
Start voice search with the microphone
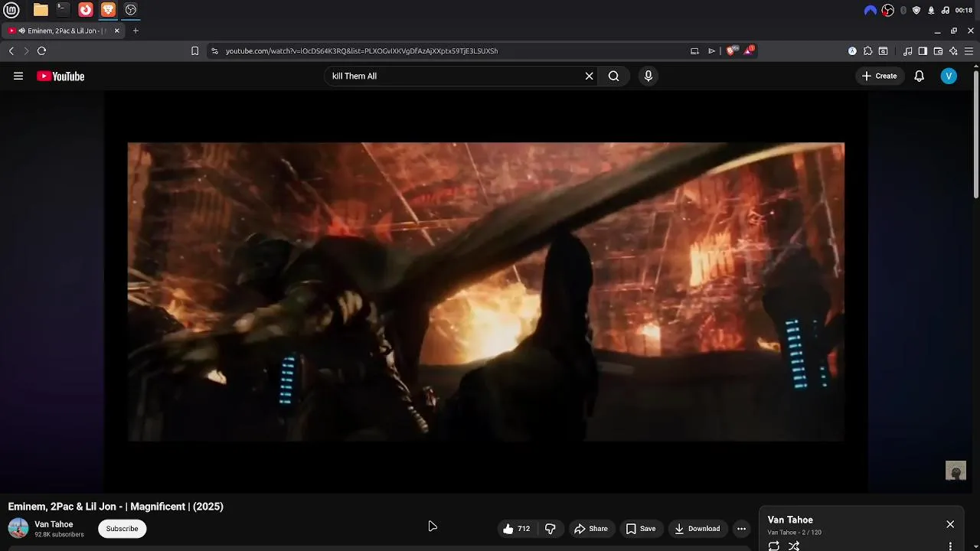point(648,76)
